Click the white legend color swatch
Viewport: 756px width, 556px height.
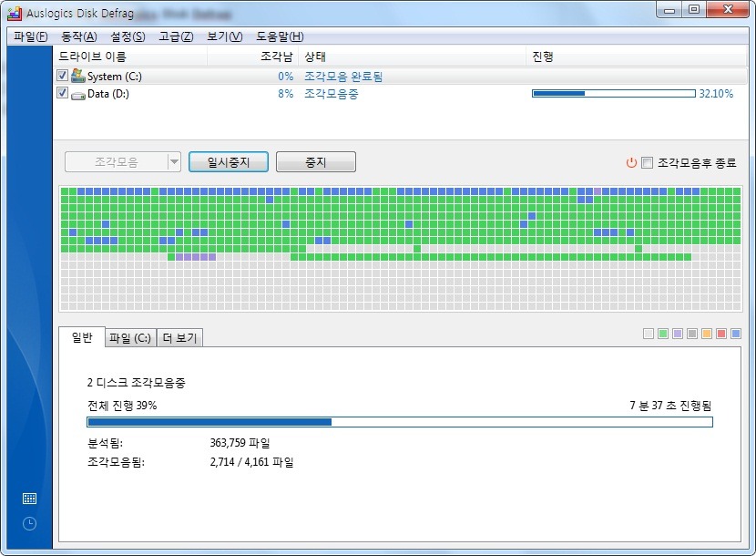(649, 334)
